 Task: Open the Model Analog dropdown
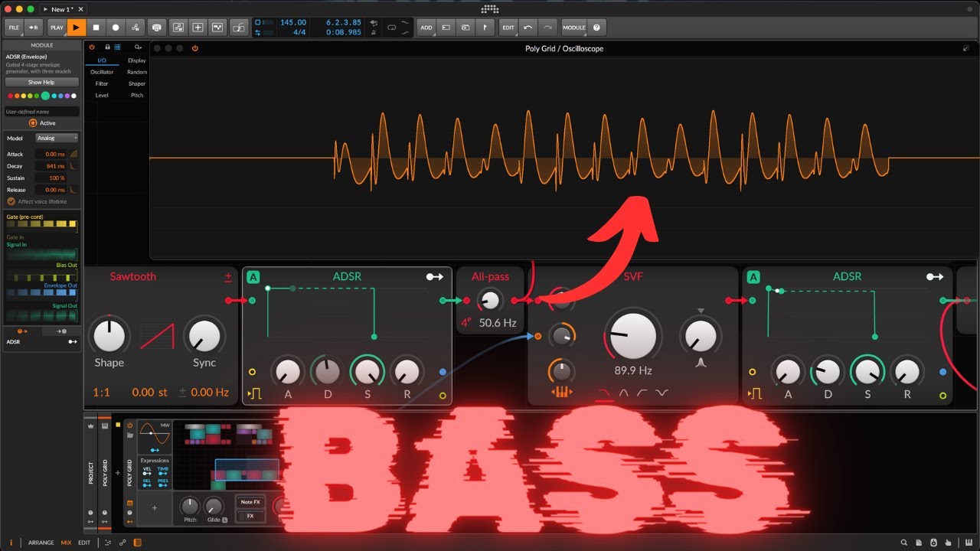(x=57, y=138)
